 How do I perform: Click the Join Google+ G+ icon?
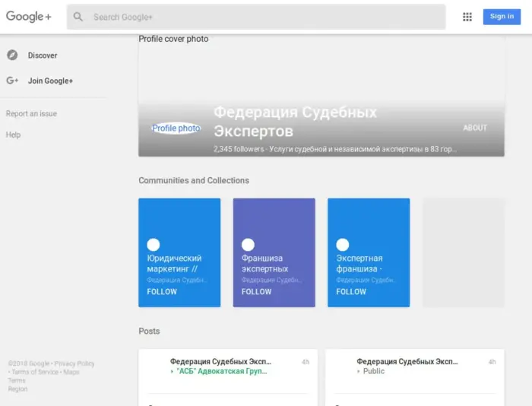pyautogui.click(x=12, y=81)
